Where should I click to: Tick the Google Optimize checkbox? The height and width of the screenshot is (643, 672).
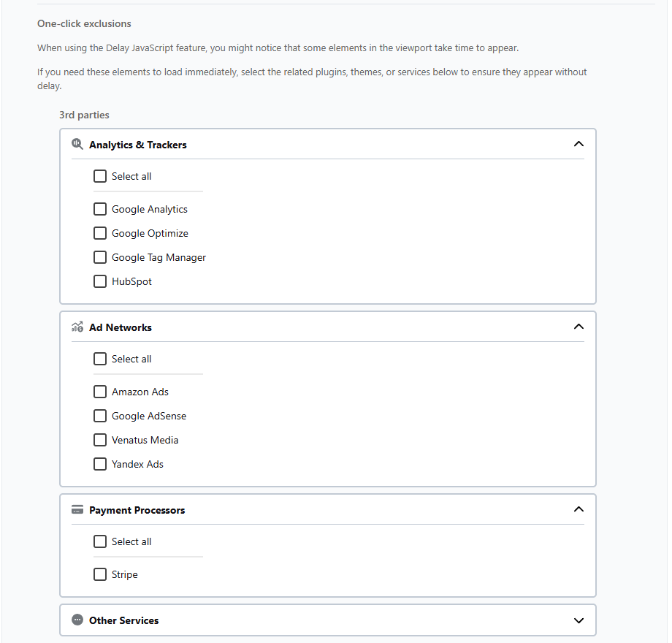(100, 233)
